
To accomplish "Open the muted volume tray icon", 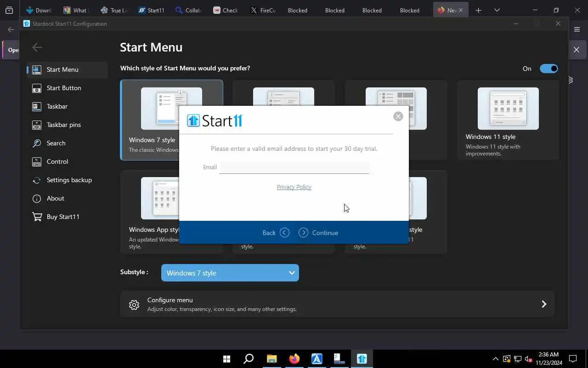I will pyautogui.click(x=528, y=359).
